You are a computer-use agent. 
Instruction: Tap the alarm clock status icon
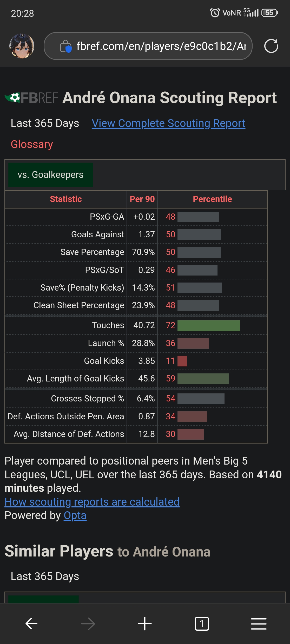coord(215,13)
